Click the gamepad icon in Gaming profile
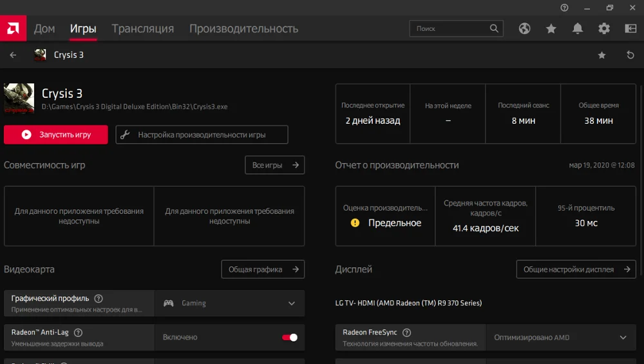 pyautogui.click(x=168, y=303)
